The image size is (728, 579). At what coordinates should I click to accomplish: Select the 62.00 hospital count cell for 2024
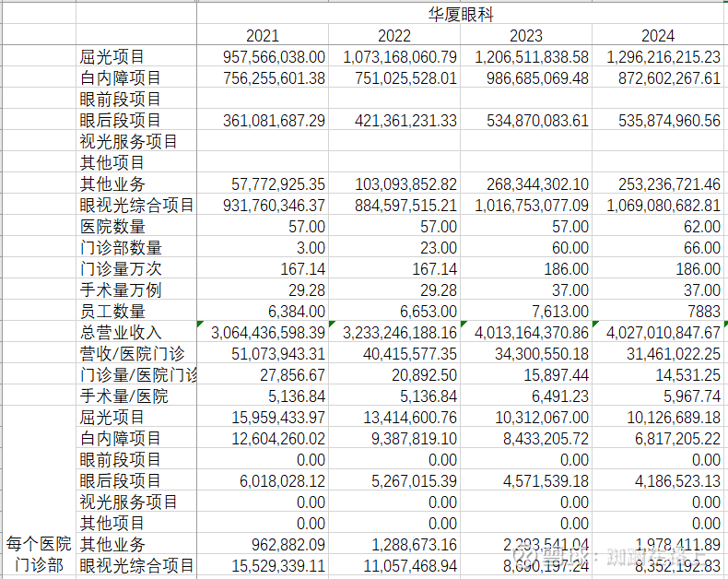pos(658,226)
